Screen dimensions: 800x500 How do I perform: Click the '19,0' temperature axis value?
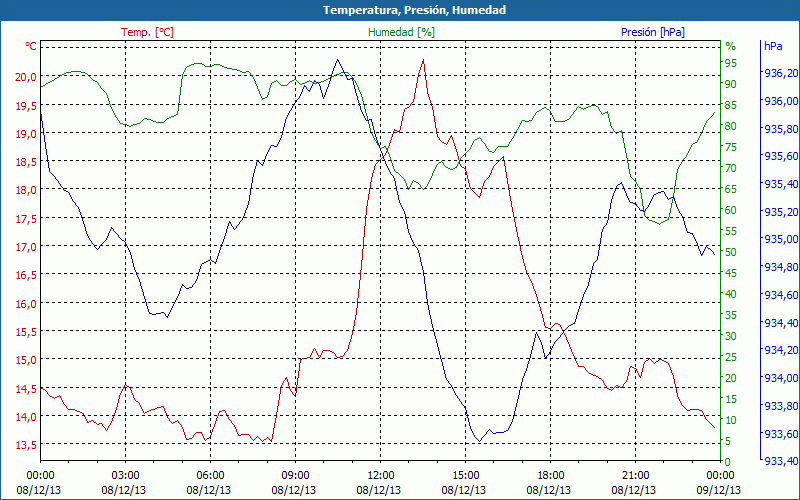coord(26,134)
